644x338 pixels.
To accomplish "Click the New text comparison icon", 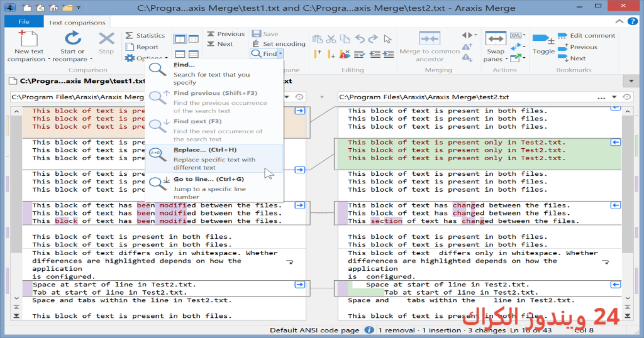I will coord(28,38).
